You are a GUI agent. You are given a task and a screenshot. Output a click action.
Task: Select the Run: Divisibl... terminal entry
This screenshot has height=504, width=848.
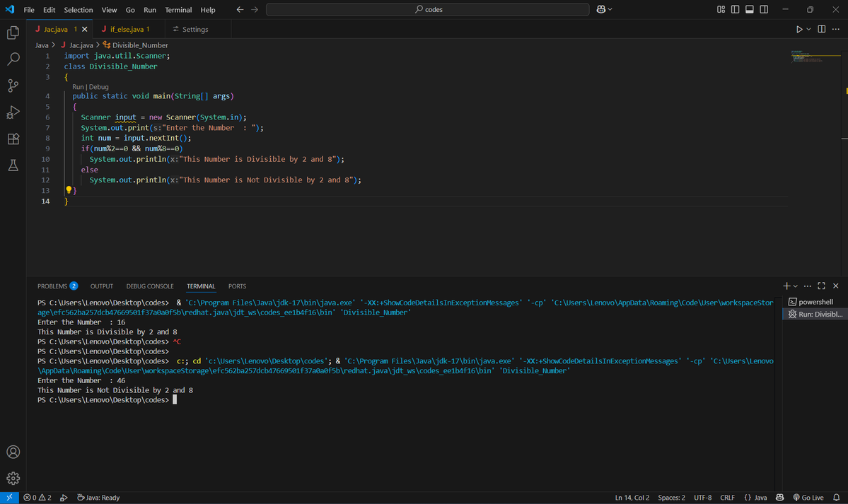815,314
